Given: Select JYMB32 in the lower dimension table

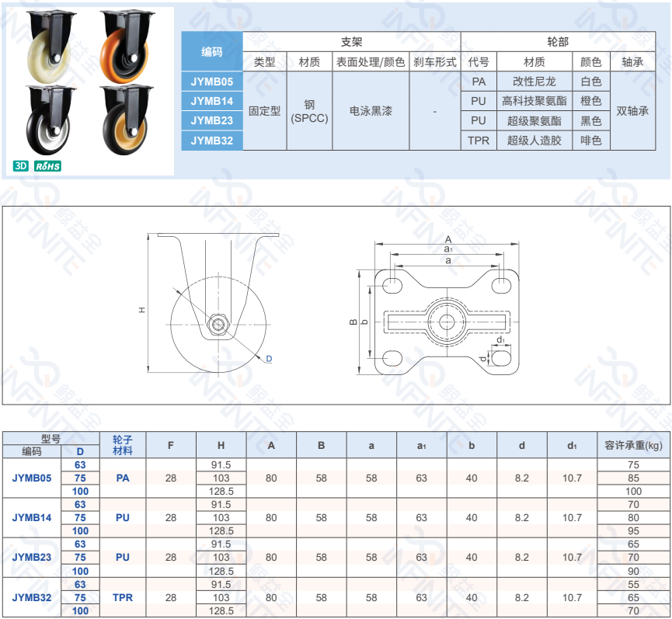Looking at the screenshot, I should click(x=32, y=597).
